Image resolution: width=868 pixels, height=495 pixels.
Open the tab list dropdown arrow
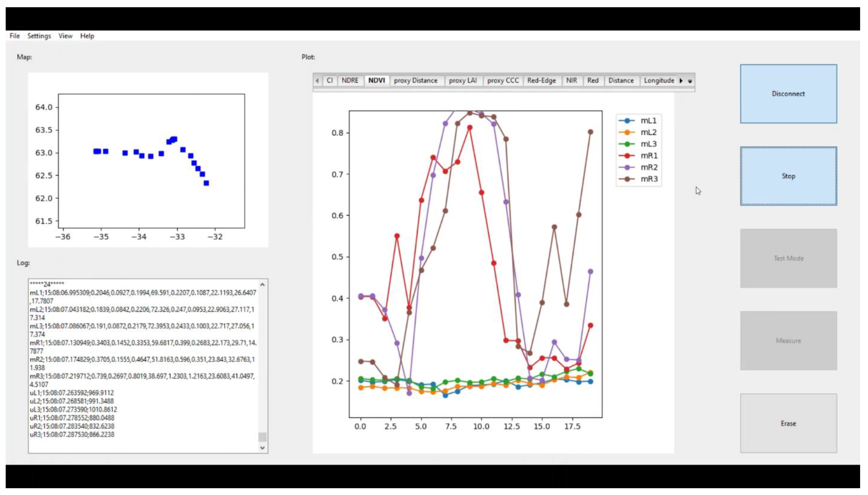tap(690, 81)
